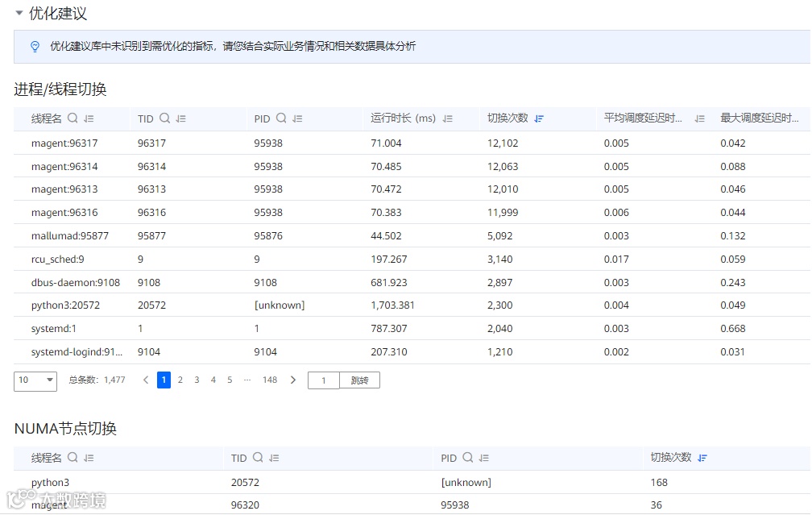Sort 线程名 in NUMA节点切换 table

[89, 458]
